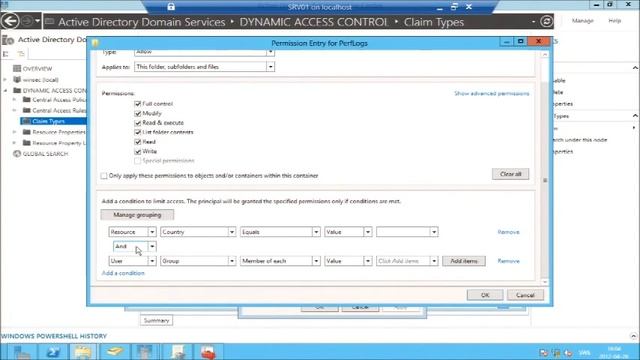Image resolution: width=640 pixels, height=360 pixels.
Task: Switch to the list view icon in the left pane
Action: click(6, 54)
